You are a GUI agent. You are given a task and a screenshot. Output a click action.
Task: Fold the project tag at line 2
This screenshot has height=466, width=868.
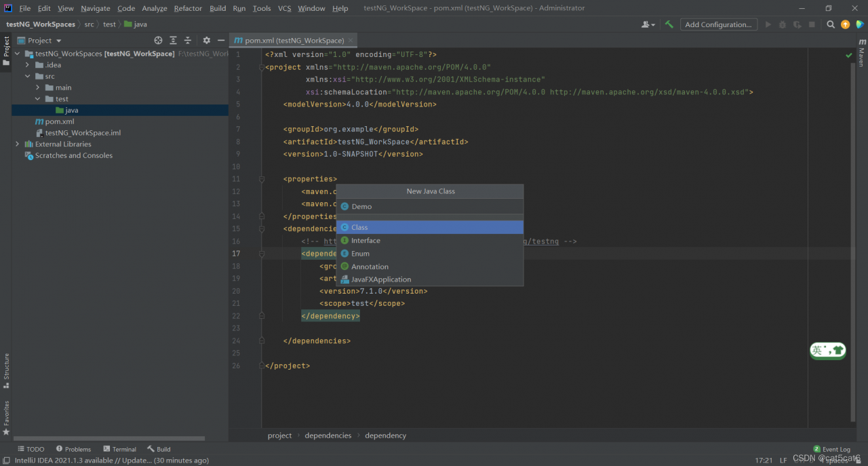[x=262, y=67]
